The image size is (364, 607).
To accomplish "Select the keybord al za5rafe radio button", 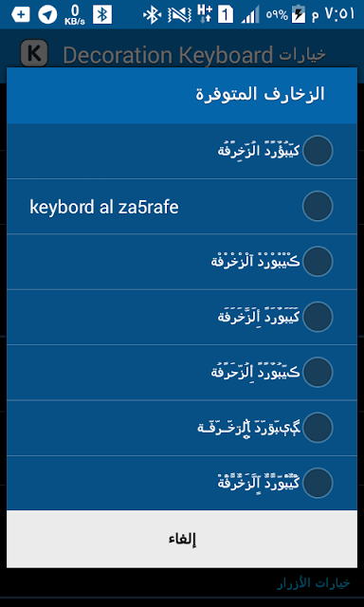I will pyautogui.click(x=318, y=206).
